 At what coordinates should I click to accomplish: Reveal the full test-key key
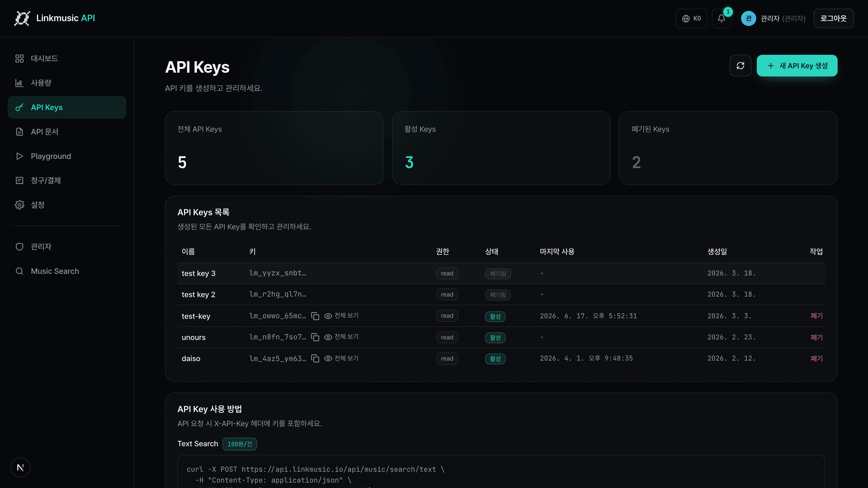pyautogui.click(x=341, y=316)
